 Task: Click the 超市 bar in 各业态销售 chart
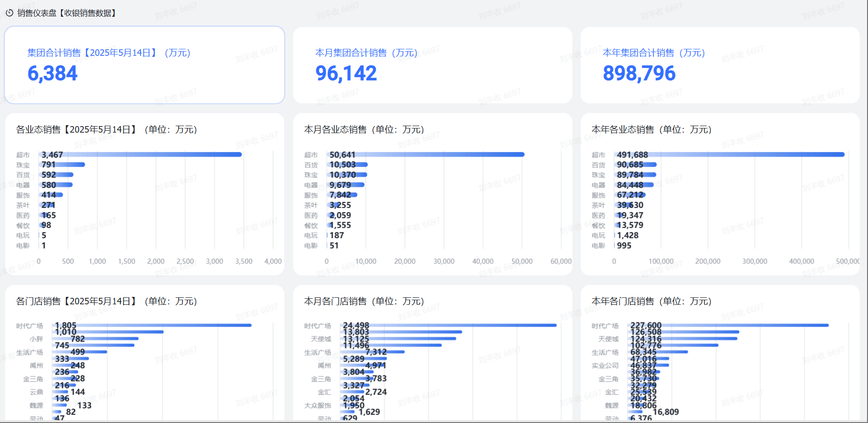[140, 154]
